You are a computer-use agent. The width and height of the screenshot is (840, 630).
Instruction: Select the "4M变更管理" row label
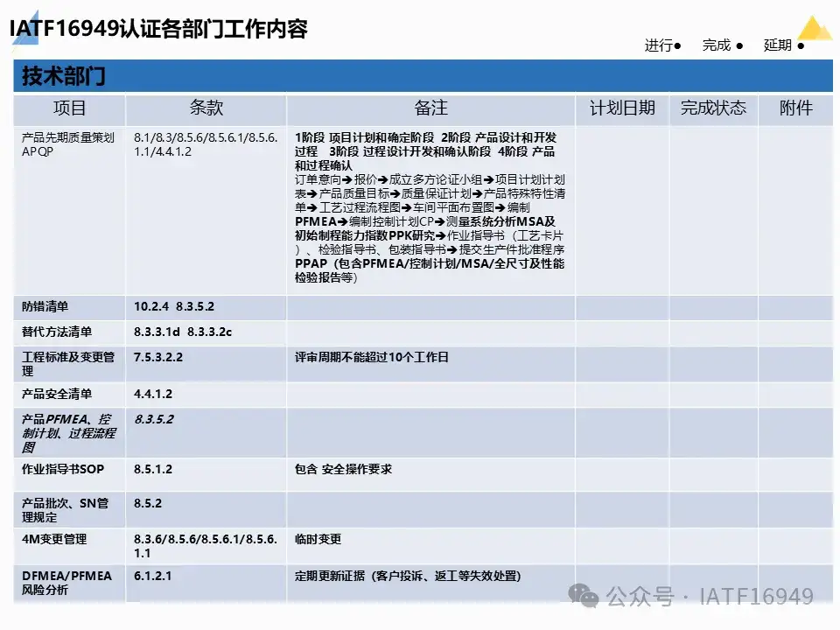click(x=54, y=540)
